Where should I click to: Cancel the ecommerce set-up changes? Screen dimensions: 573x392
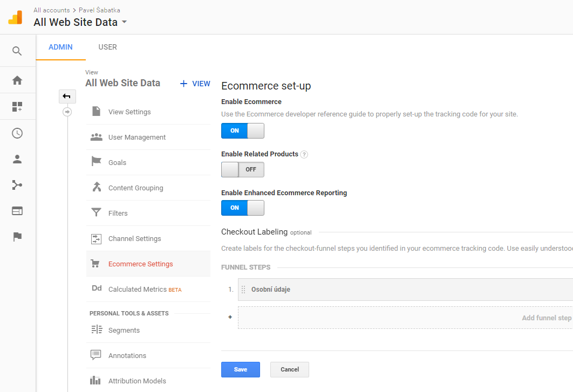click(x=290, y=370)
